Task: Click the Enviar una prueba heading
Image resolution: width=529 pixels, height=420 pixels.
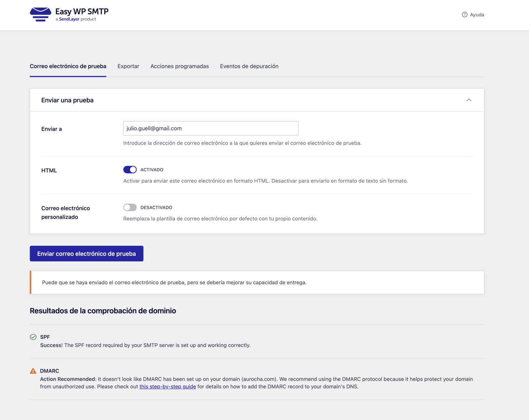Action: pos(67,100)
